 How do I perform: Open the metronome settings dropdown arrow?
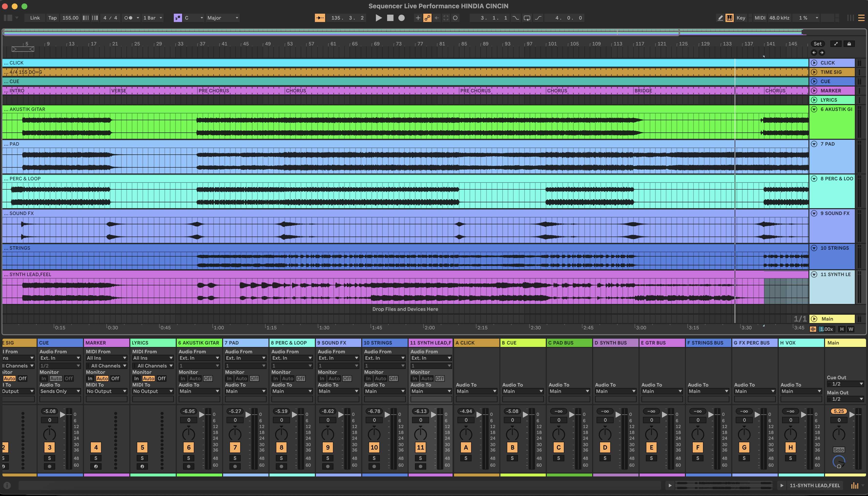(138, 18)
